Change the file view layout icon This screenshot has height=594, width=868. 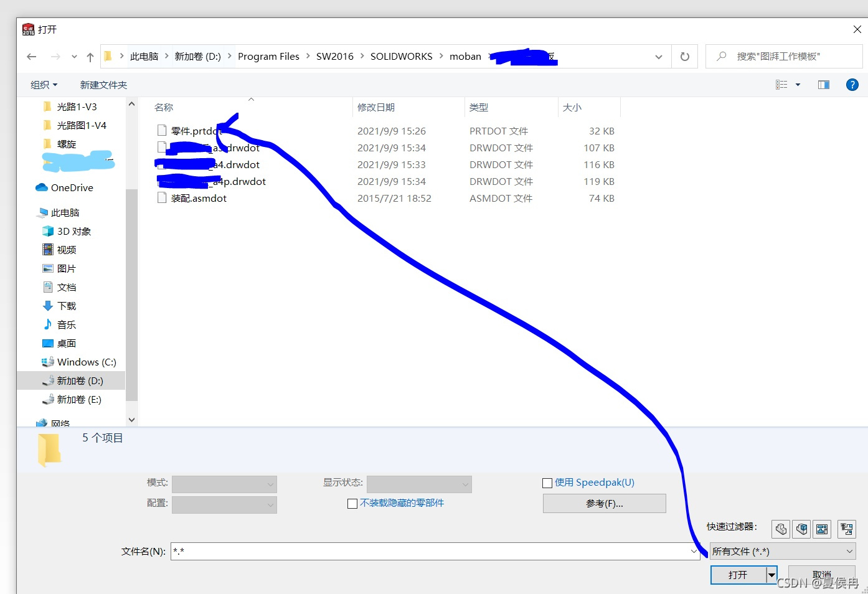coord(781,85)
